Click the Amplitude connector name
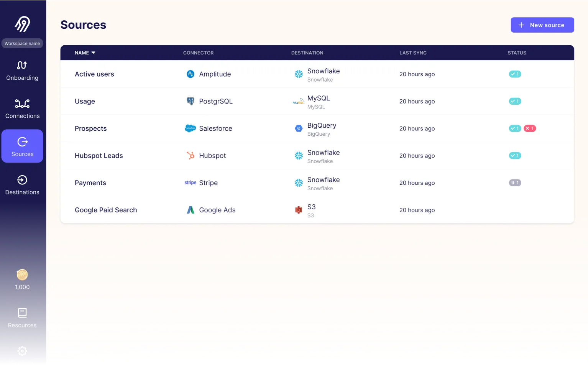 click(x=215, y=74)
